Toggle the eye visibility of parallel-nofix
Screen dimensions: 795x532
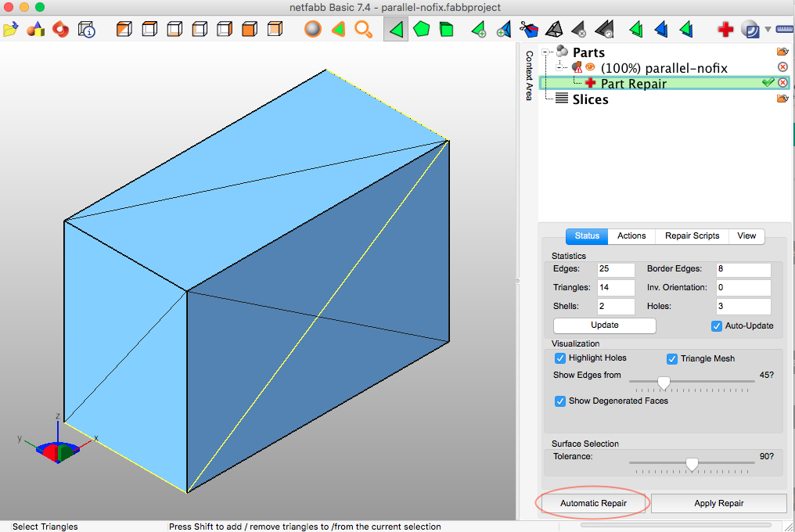point(590,67)
